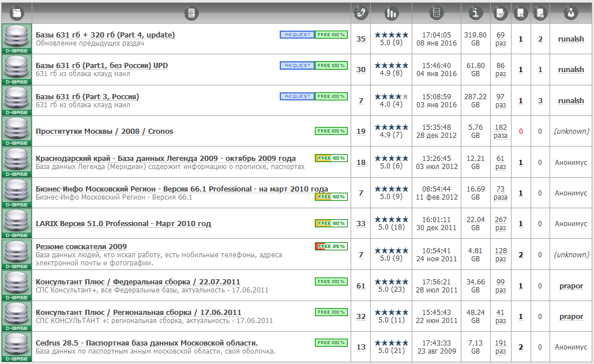Click star rating 4.0 (4) in Part 3 Россия row
Viewport: 594px width, 364px height.
[x=392, y=100]
